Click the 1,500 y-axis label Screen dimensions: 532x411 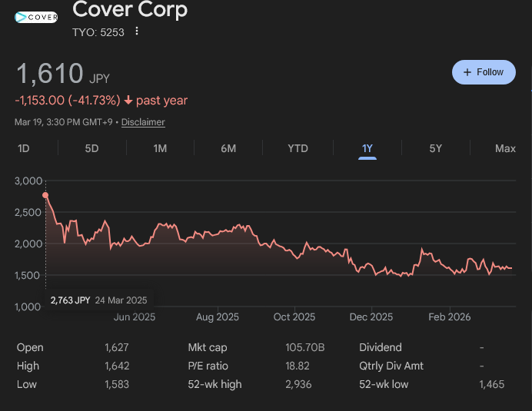point(27,275)
